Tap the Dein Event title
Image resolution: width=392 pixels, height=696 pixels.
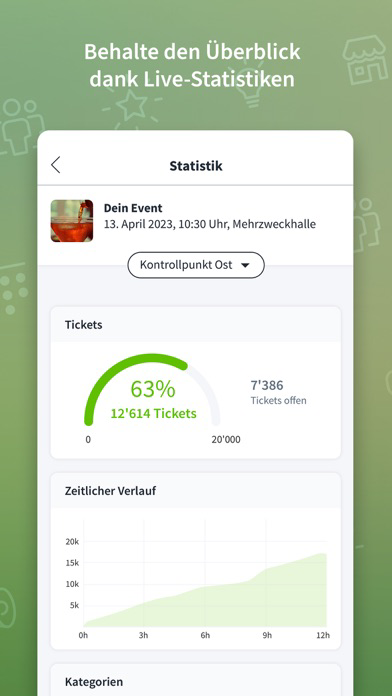pos(133,208)
